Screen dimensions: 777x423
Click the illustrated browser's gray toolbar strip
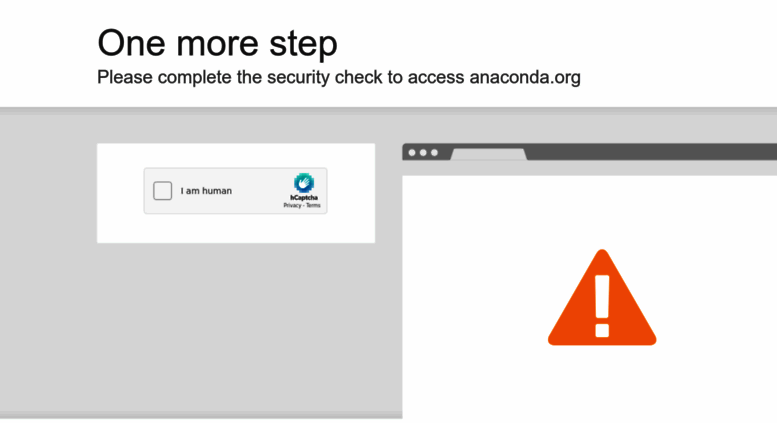590,168
